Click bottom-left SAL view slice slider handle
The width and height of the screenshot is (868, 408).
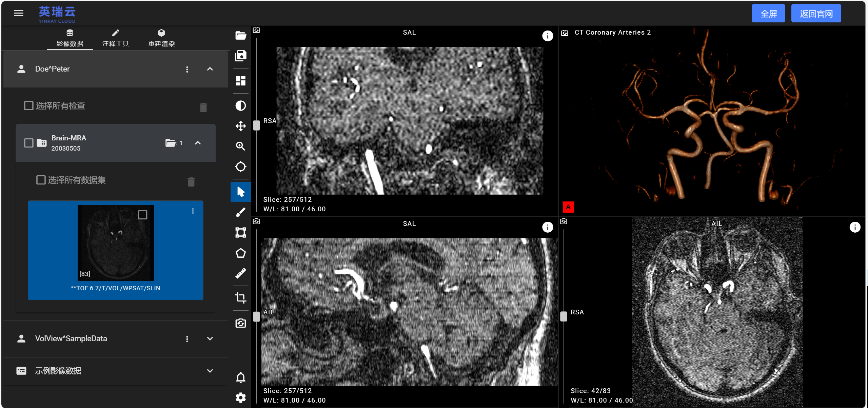[257, 316]
